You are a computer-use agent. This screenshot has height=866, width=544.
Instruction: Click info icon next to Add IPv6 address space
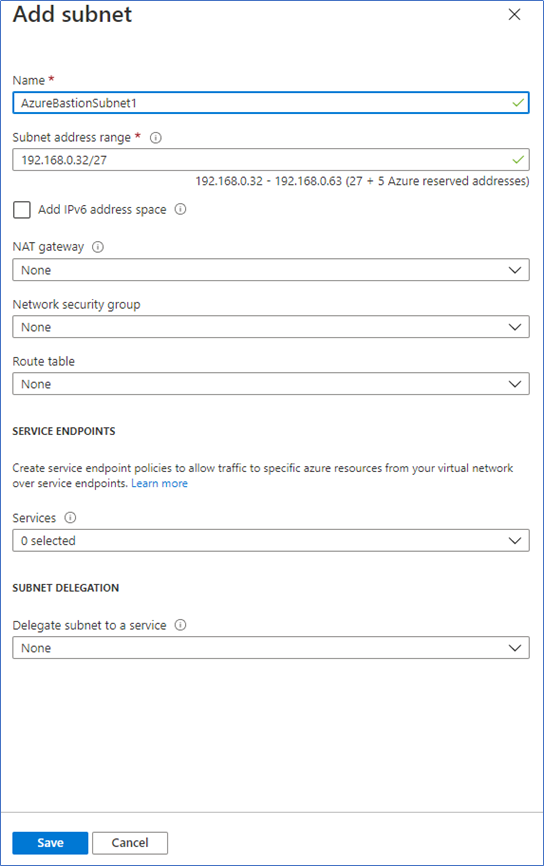click(180, 209)
